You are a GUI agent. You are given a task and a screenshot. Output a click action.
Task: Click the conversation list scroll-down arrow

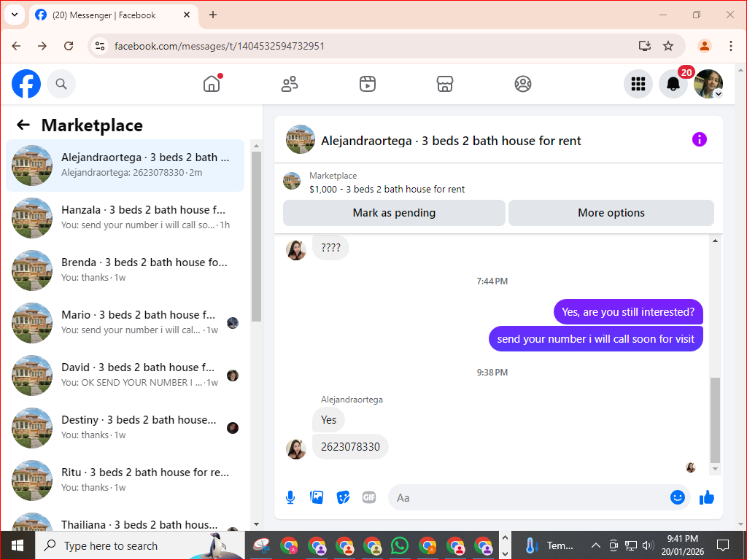tap(256, 524)
